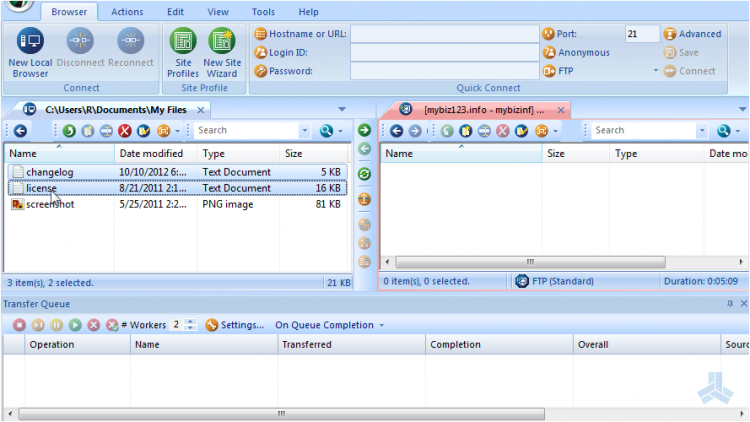Go back in local browser pane
Viewport: 750px width, 422px height.
[x=21, y=131]
